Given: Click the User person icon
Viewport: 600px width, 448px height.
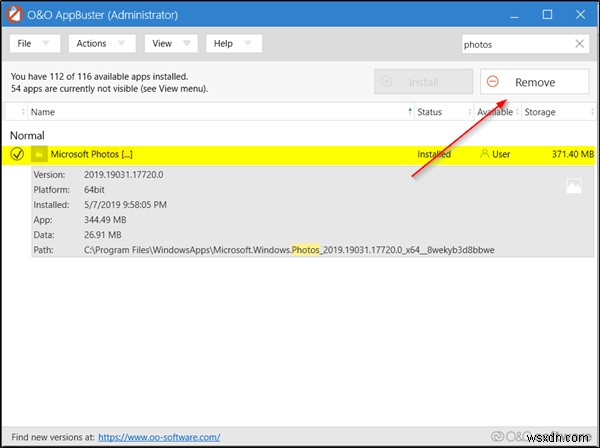Looking at the screenshot, I should coord(484,154).
